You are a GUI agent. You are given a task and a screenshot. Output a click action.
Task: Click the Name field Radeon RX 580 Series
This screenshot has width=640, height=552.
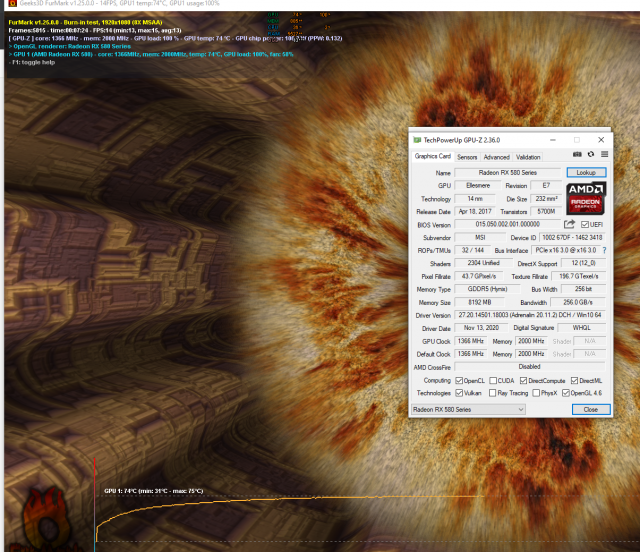click(x=508, y=173)
